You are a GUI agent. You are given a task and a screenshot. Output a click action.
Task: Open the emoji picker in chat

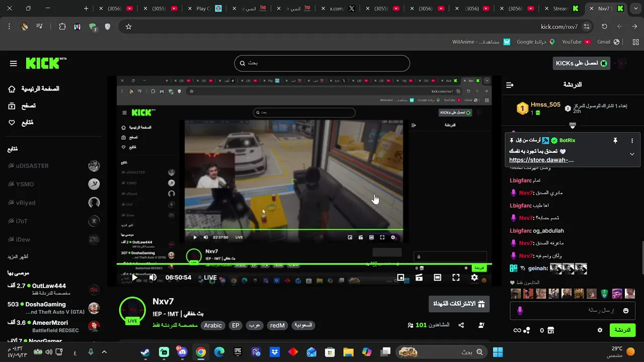tap(626, 311)
